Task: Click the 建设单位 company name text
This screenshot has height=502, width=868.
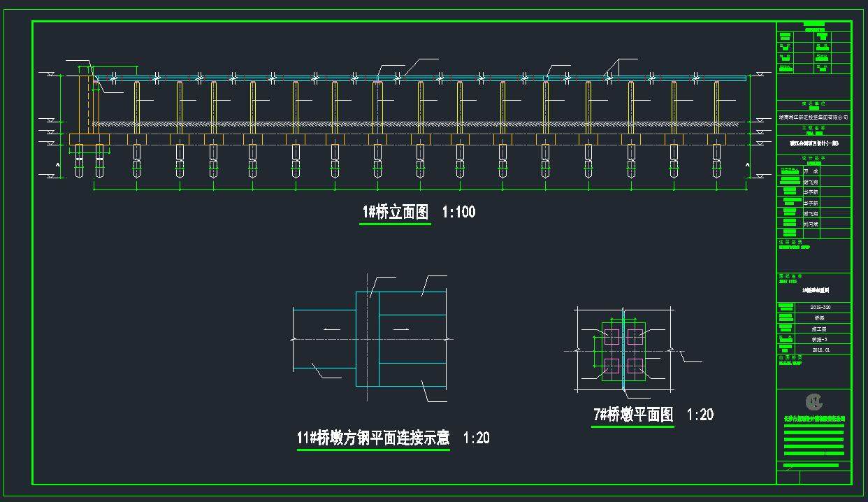Action: tap(813, 119)
